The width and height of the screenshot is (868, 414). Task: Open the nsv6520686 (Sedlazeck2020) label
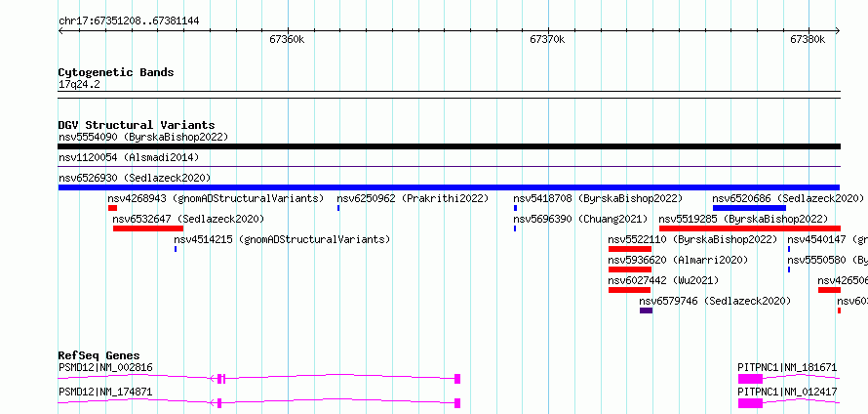click(x=788, y=198)
